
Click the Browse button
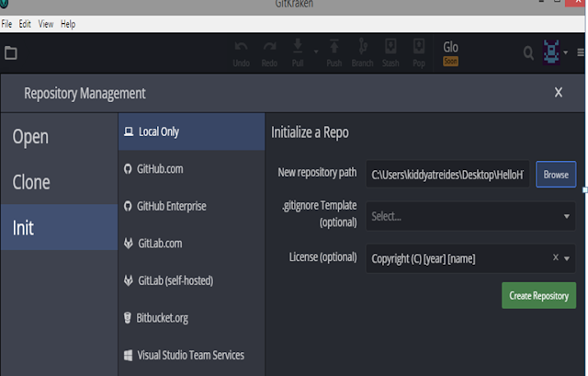click(556, 175)
